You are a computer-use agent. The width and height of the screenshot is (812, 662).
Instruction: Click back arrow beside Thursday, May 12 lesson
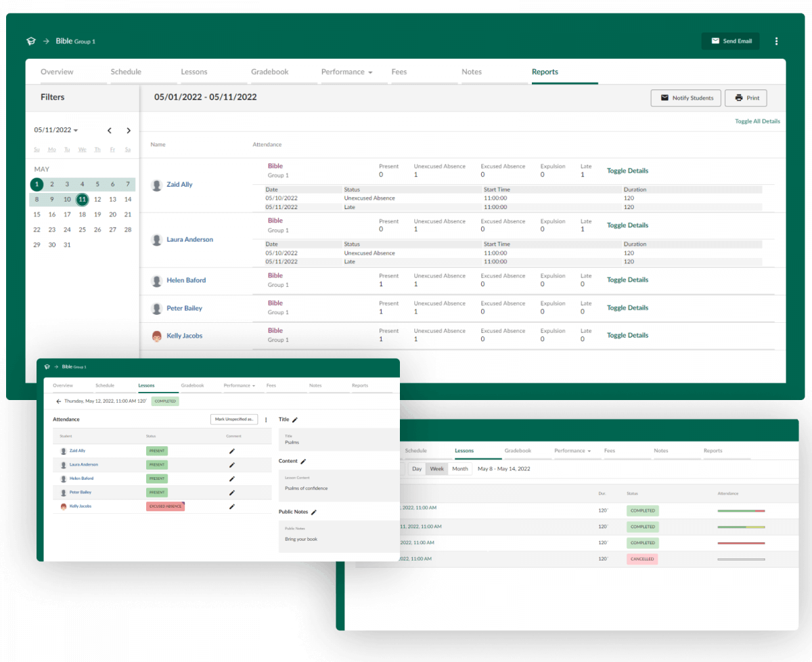click(x=59, y=401)
